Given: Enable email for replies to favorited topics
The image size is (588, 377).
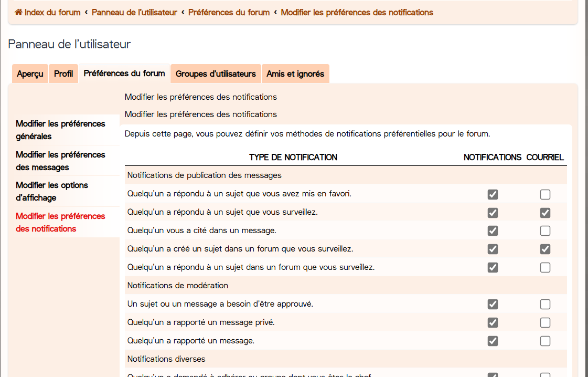Looking at the screenshot, I should [545, 195].
